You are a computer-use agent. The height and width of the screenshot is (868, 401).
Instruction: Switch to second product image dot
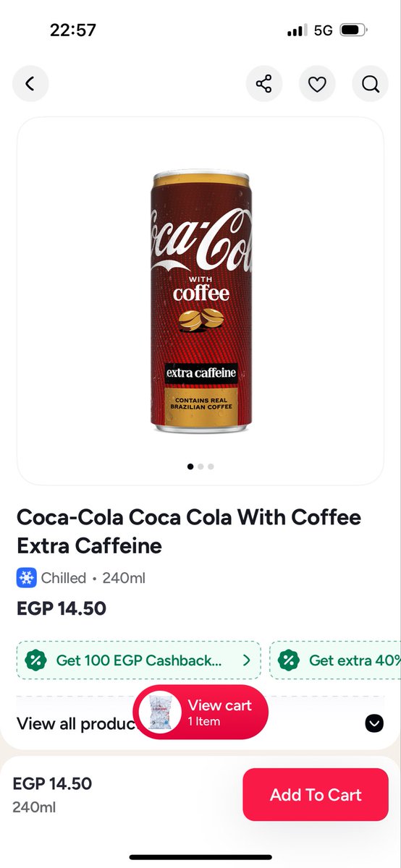pos(200,467)
